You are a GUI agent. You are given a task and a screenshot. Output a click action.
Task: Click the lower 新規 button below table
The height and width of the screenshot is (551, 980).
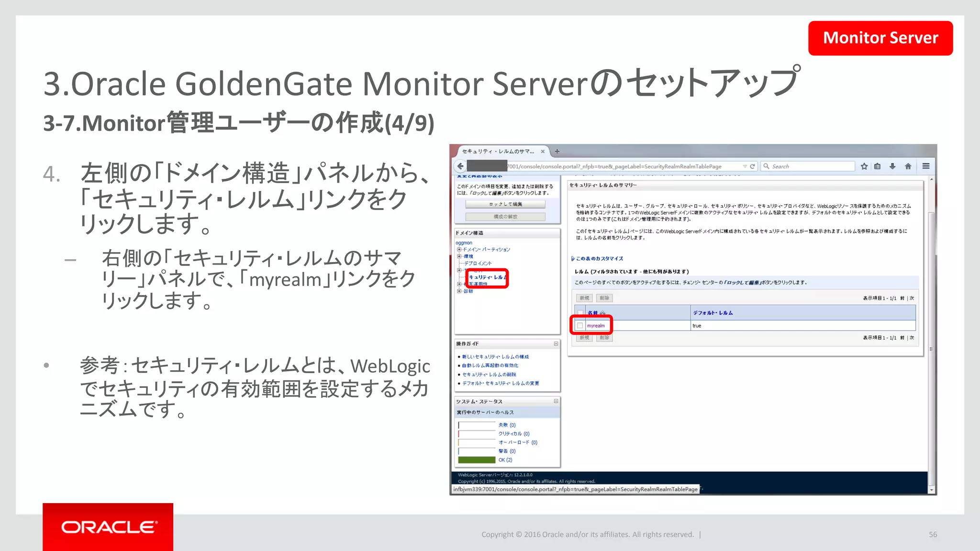(x=584, y=338)
